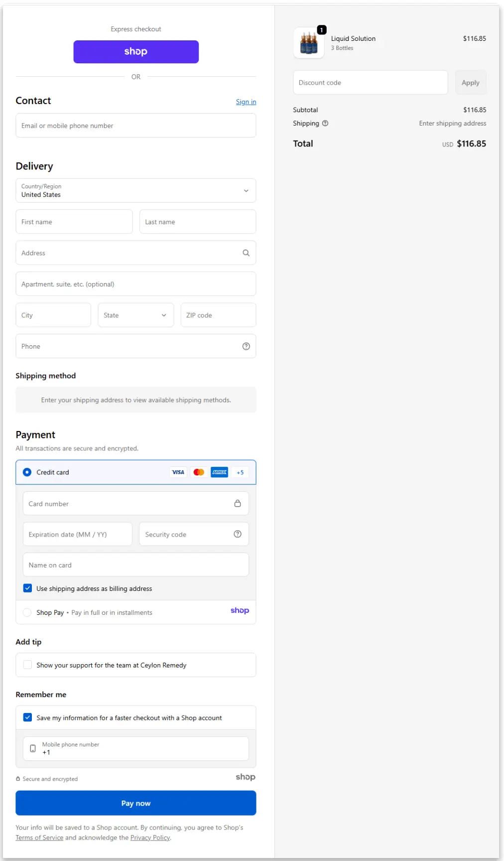This screenshot has width=504, height=861.
Task: Expand the State dropdown
Action: tap(136, 315)
